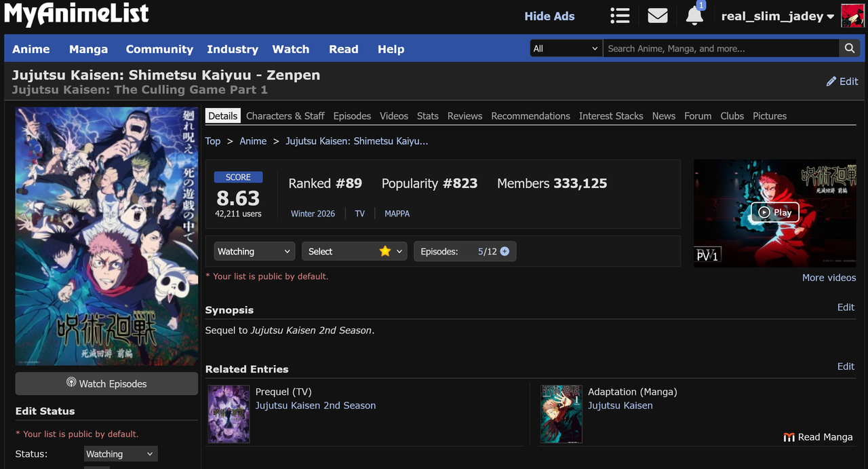This screenshot has height=469, width=868.
Task: Switch to the Interest Stacks tab
Action: [x=611, y=116]
